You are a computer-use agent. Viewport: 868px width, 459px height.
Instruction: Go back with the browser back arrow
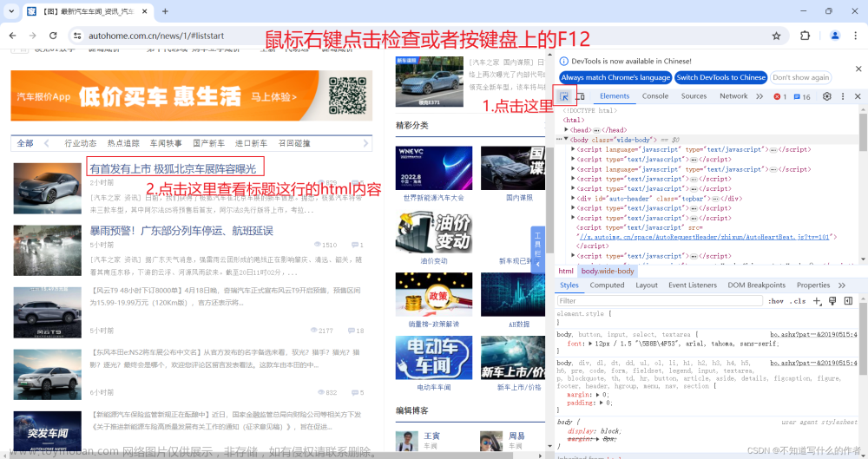(x=12, y=36)
